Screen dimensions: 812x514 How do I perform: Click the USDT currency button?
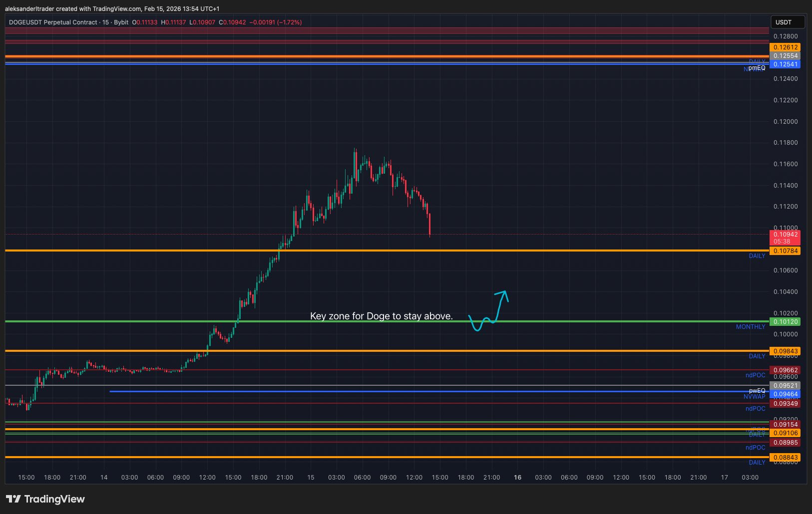coord(788,22)
